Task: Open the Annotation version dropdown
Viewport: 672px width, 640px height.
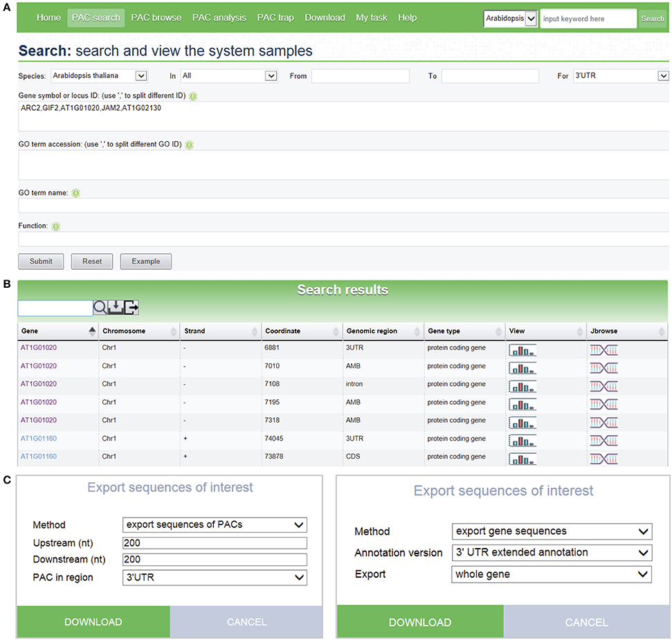Action: (552, 553)
